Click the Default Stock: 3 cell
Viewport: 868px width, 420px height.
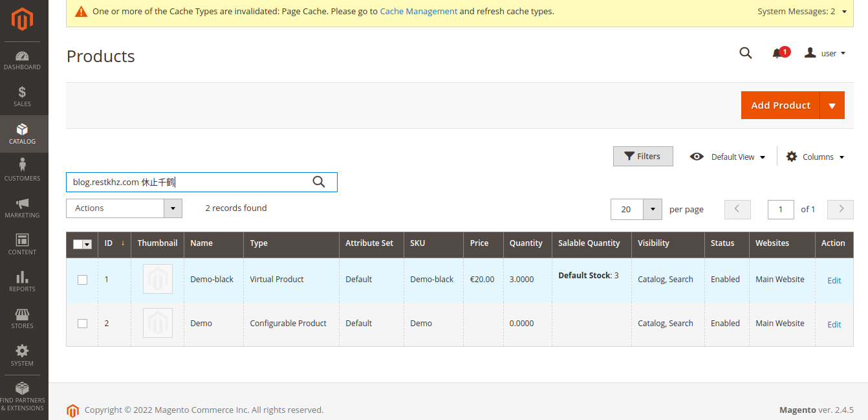pos(592,280)
